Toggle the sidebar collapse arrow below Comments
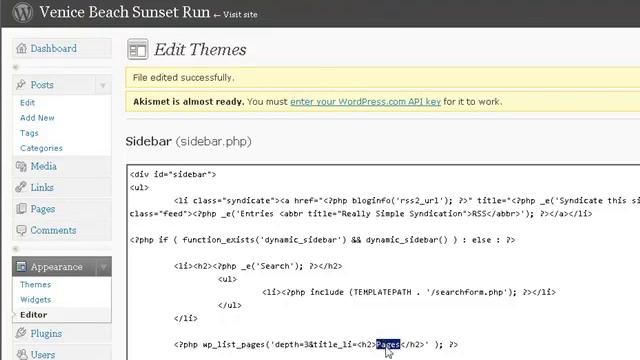 16,249
